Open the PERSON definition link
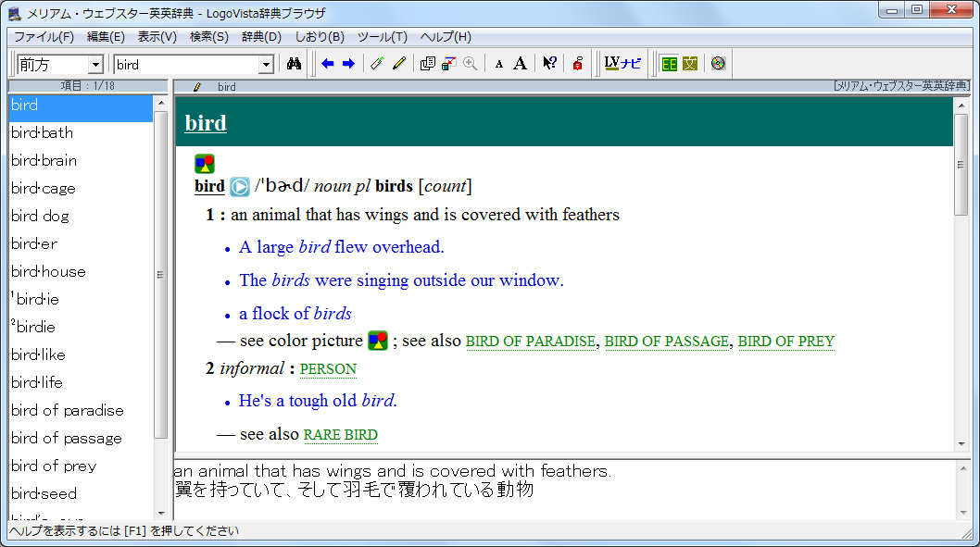 click(328, 369)
